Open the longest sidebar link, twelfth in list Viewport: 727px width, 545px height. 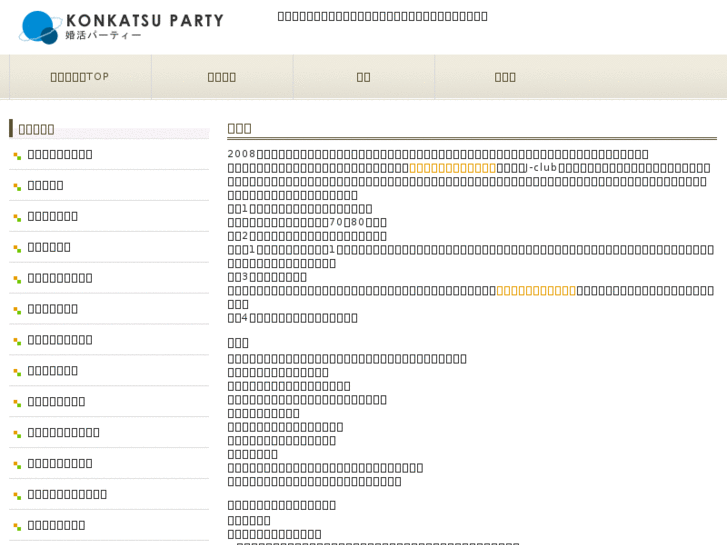[x=67, y=495]
